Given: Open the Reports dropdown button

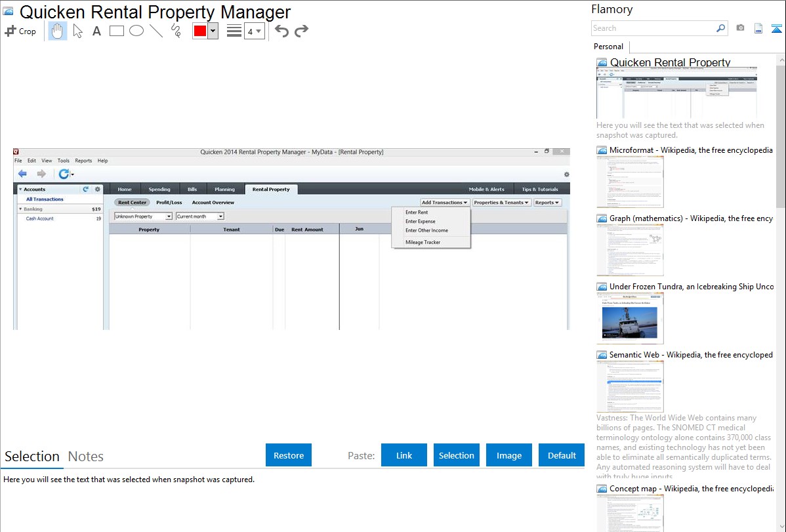Looking at the screenshot, I should (x=547, y=203).
